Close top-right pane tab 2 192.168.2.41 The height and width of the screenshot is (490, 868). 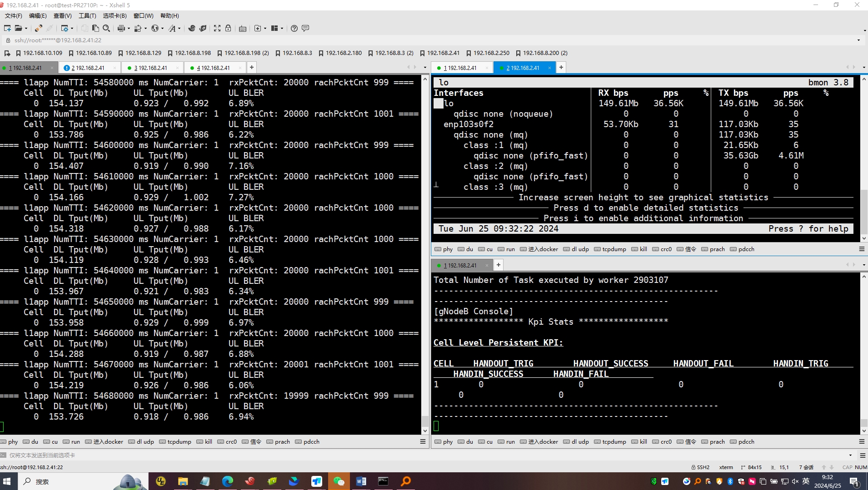(549, 68)
